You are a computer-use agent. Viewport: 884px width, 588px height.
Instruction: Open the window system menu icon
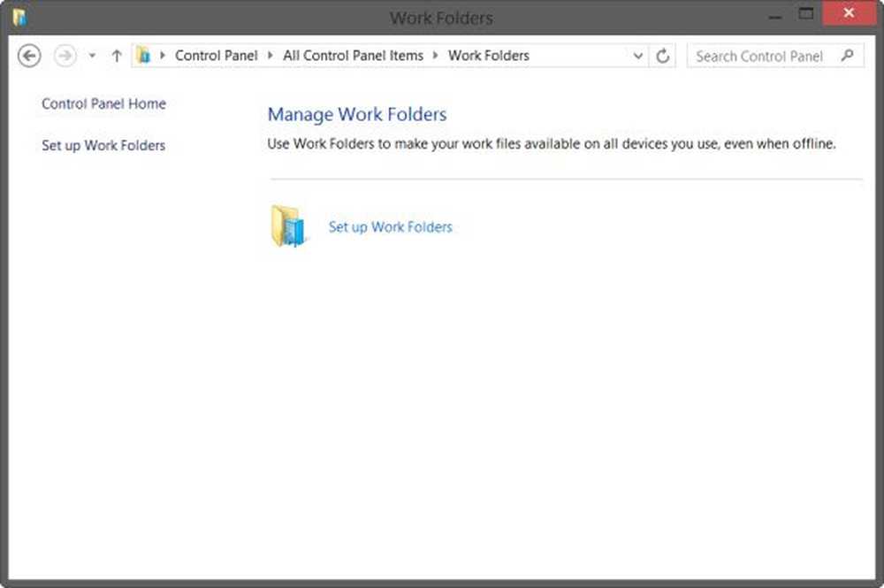[19, 17]
